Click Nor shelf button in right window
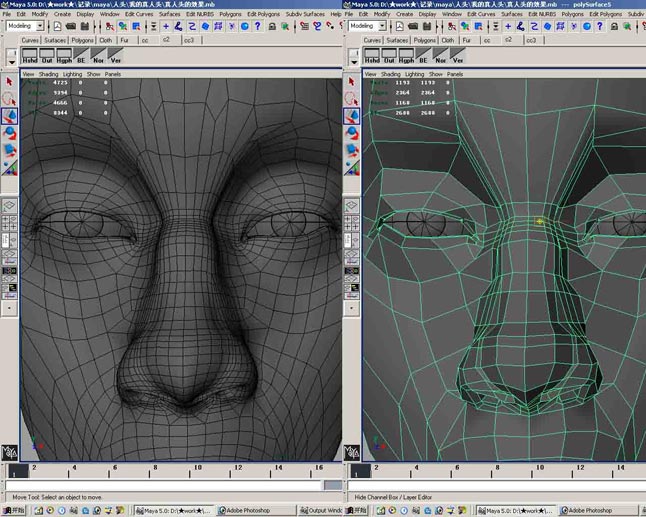Viewport: 646px width, 517px height. (x=441, y=56)
